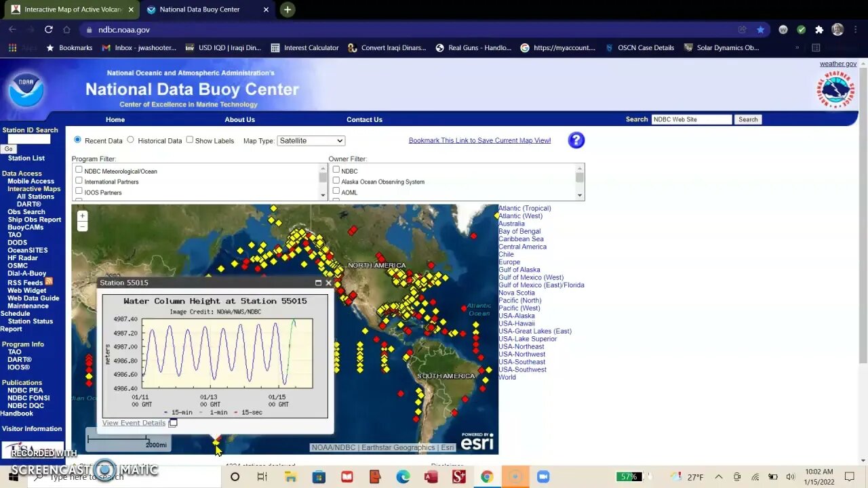Screen dimensions: 868x488
Task: Close the Station 55015 popup
Action: pyautogui.click(x=328, y=283)
